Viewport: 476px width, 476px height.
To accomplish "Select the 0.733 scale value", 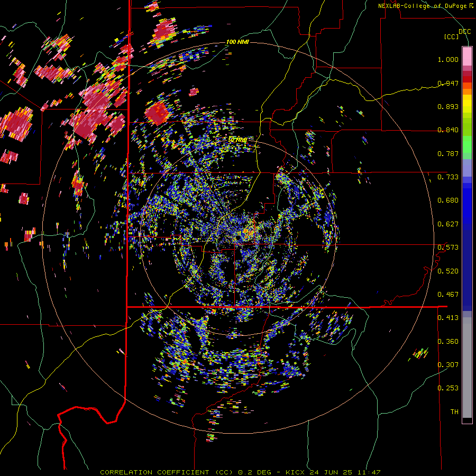I will (448, 177).
